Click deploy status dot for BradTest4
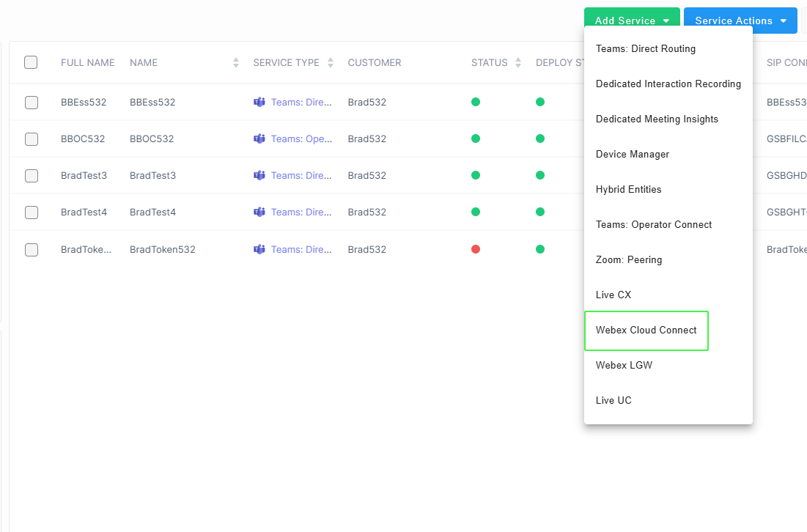 pyautogui.click(x=540, y=212)
